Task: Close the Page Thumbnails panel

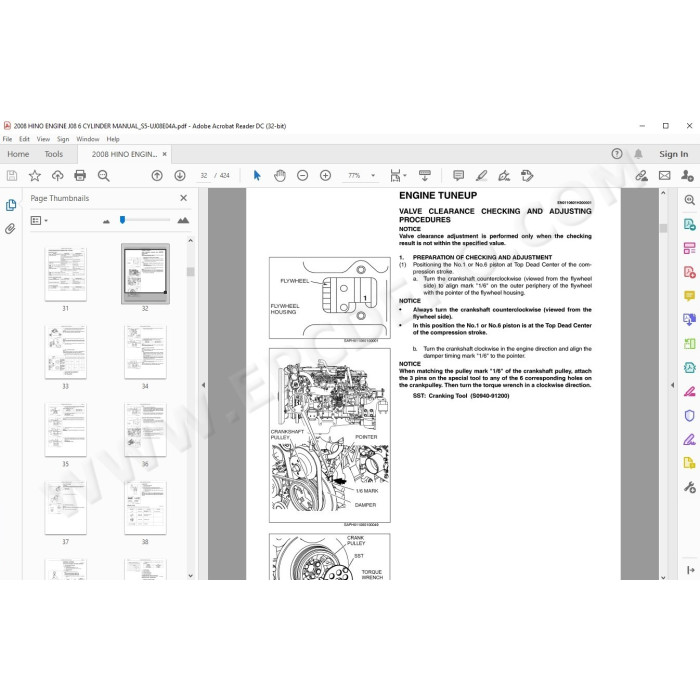Action: pyautogui.click(x=183, y=198)
